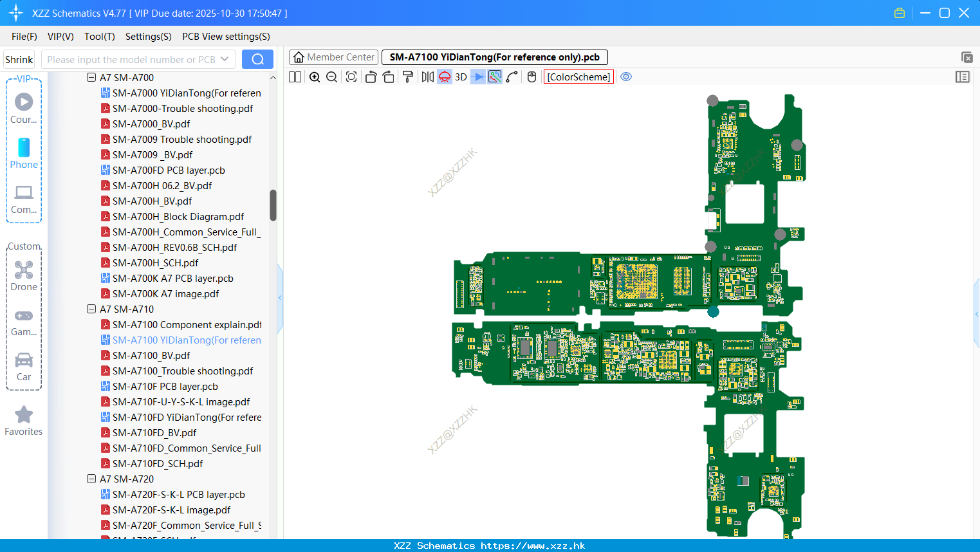The height and width of the screenshot is (552, 980).
Task: Zoom in on the PCB view
Action: (315, 77)
